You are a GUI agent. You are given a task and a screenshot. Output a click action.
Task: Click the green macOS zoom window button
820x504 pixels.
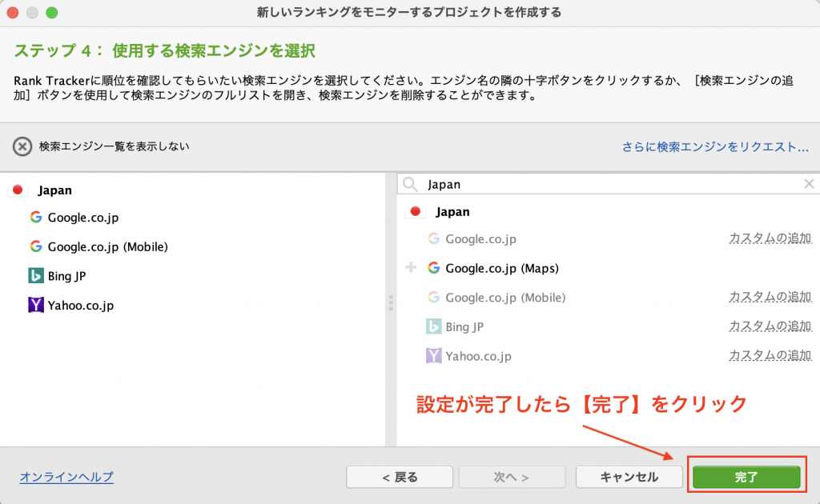[52, 13]
